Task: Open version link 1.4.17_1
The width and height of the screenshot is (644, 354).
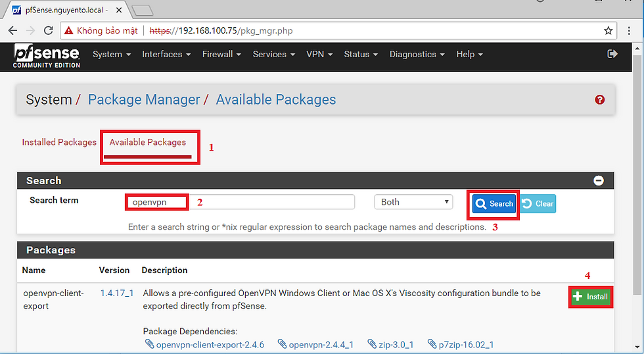Action: (x=117, y=293)
